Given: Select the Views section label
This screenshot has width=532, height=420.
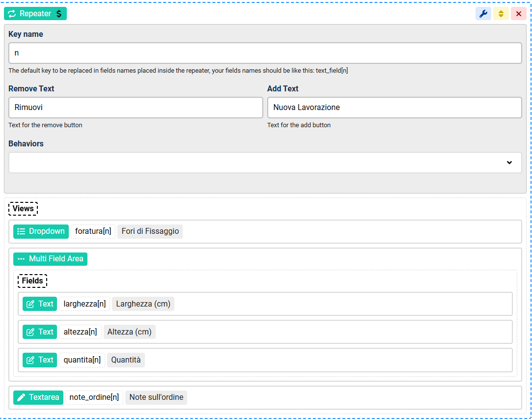Looking at the screenshot, I should (23, 209).
